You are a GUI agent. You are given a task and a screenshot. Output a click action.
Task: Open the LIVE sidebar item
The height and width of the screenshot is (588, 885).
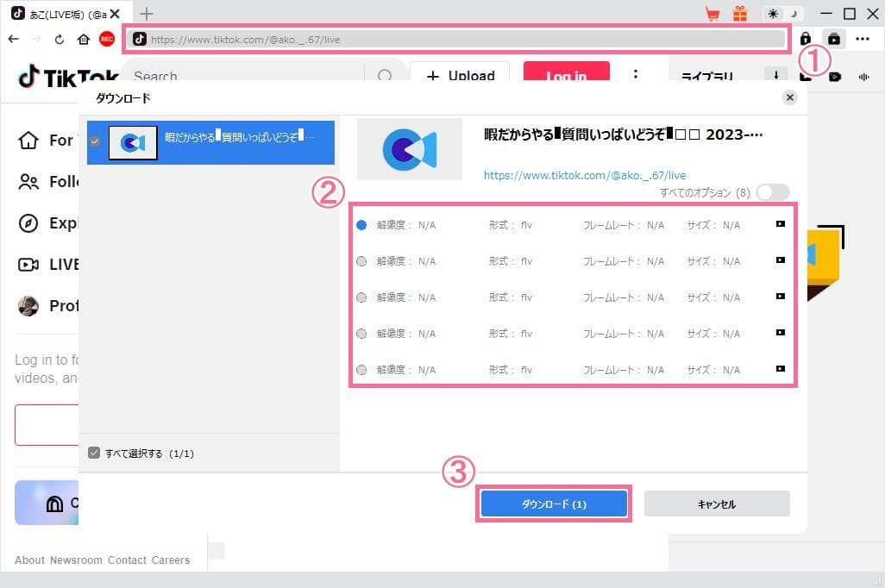(x=48, y=265)
